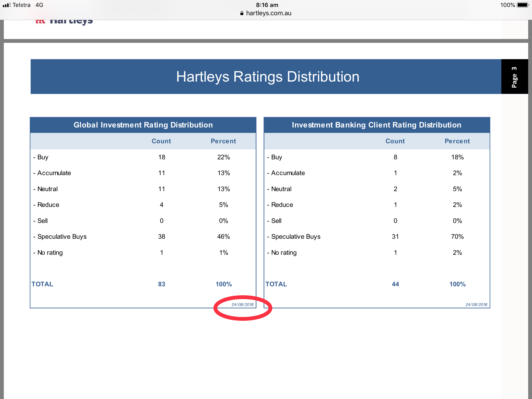Viewport: 532px width, 399px height.
Task: Select Reduce percent 5% in Global table
Action: [x=223, y=205]
